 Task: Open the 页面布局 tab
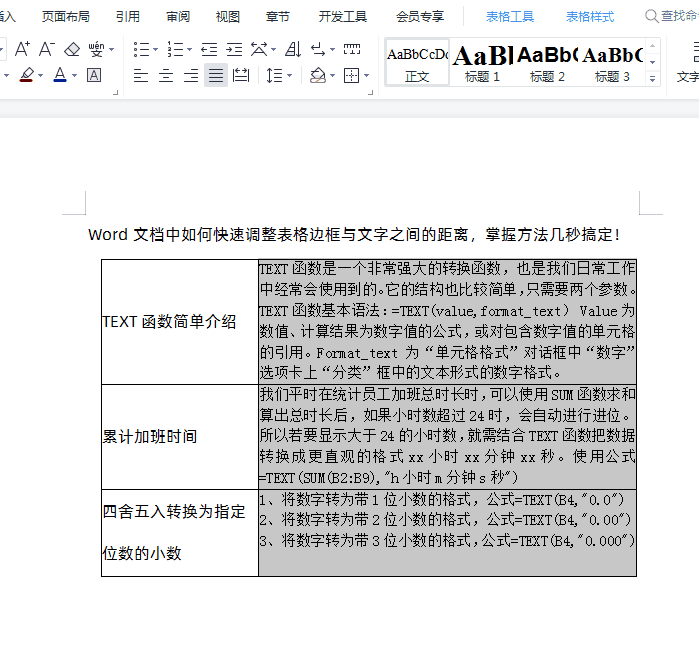tap(66, 16)
